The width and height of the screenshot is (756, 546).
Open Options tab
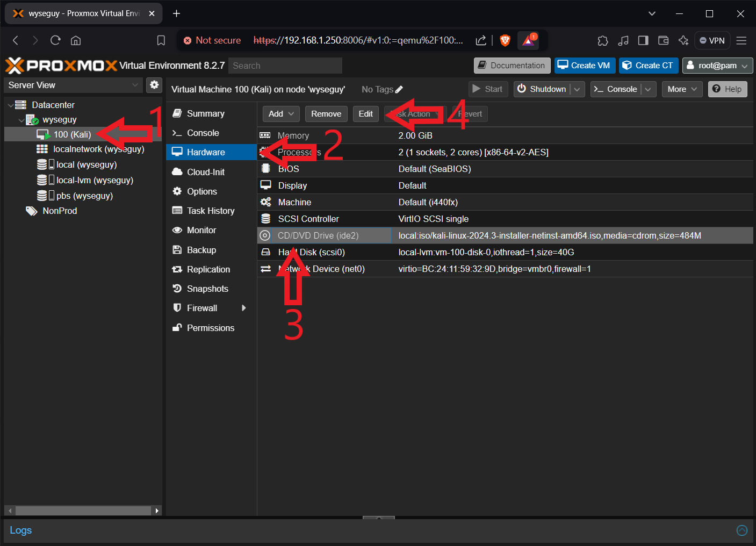click(x=211, y=191)
